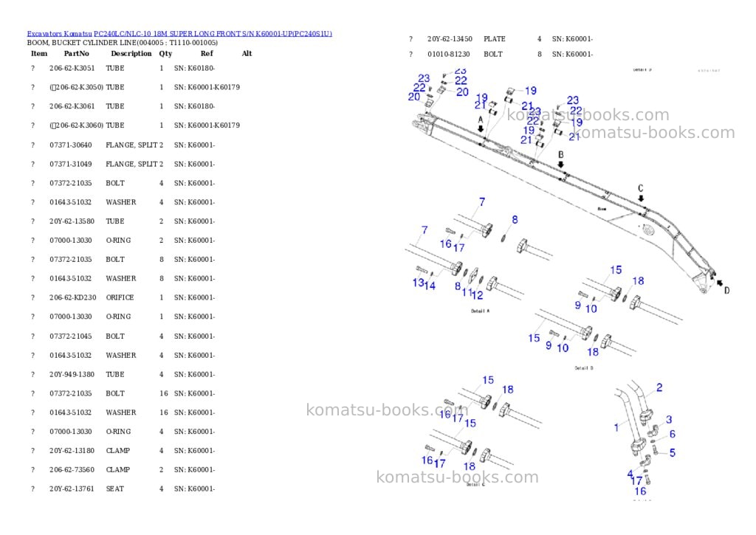Click callout number 6 in the diagram
The width and height of the screenshot is (756, 535).
point(673,434)
